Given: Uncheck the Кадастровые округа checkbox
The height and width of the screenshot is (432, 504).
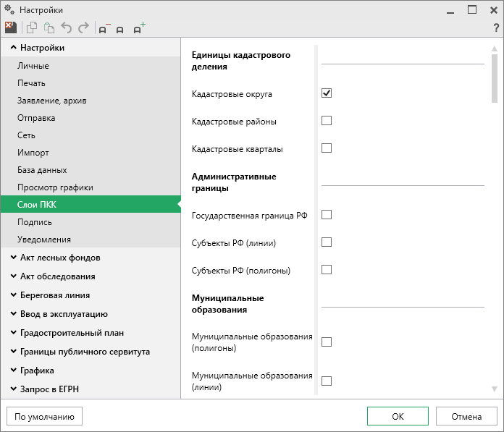Looking at the screenshot, I should tap(327, 93).
